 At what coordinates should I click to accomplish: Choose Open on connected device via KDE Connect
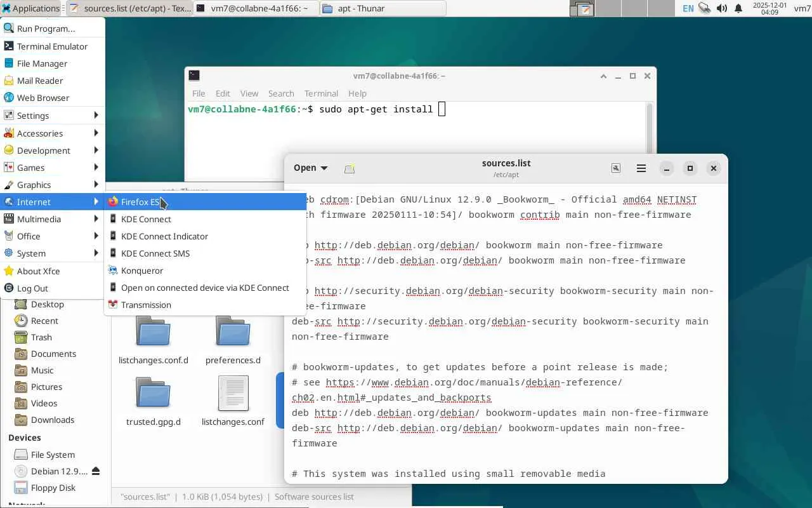tap(205, 288)
